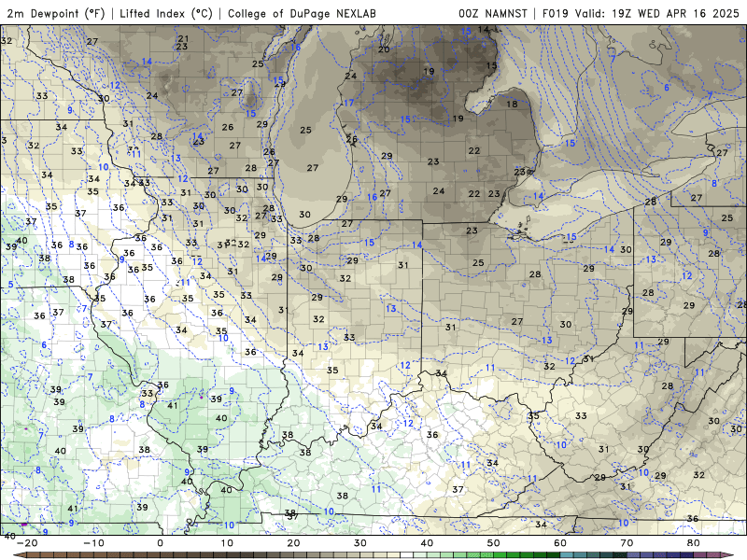The height and width of the screenshot is (560, 747).
Task: Click the '30' tick label on the color bar
Action: (x=360, y=543)
